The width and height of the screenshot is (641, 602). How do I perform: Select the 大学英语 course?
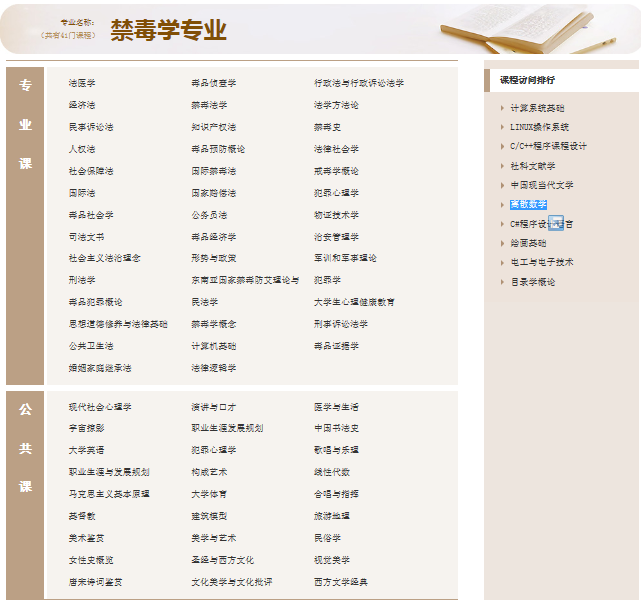tap(86, 450)
